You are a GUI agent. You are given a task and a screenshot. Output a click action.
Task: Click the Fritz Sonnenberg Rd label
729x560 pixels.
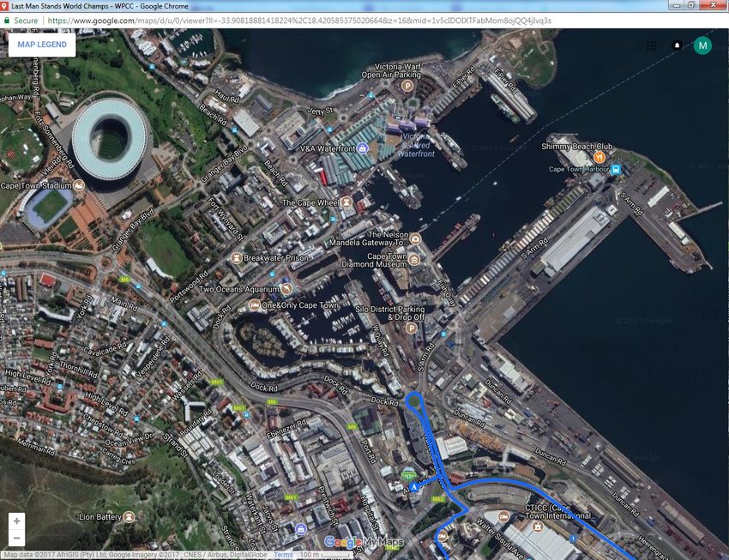(54, 141)
